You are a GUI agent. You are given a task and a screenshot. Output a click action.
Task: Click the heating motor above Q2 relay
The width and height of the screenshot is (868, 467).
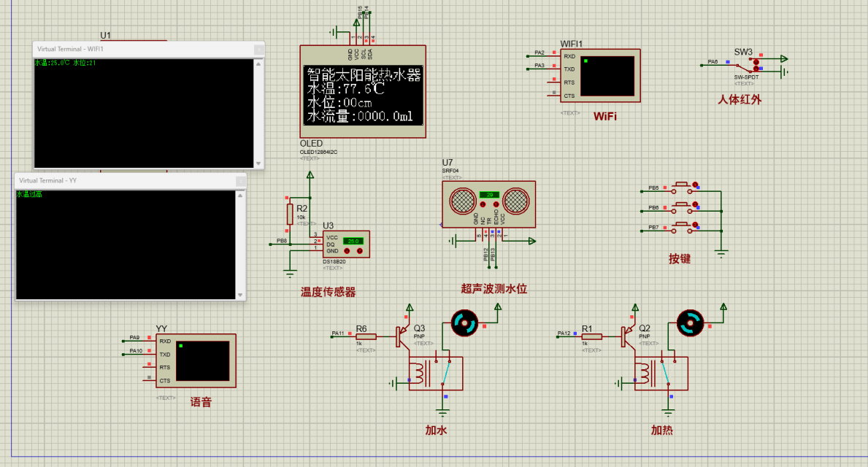689,322
